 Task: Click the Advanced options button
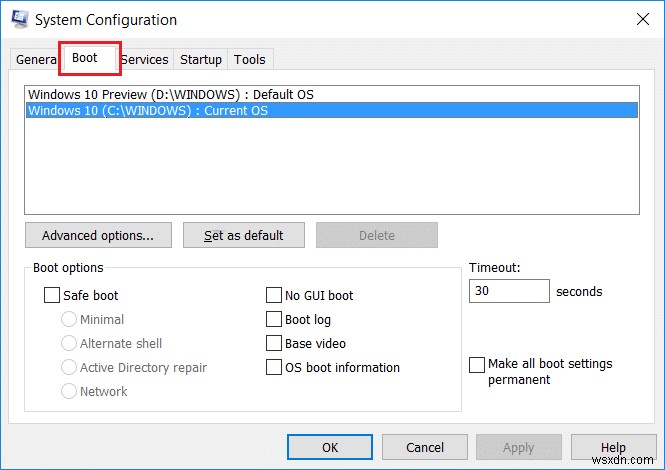98,236
